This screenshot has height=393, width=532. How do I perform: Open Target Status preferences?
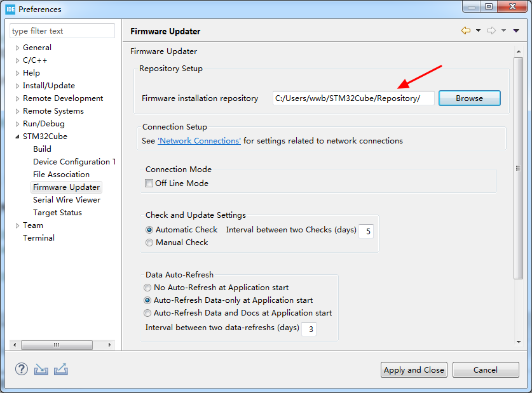pyautogui.click(x=57, y=213)
